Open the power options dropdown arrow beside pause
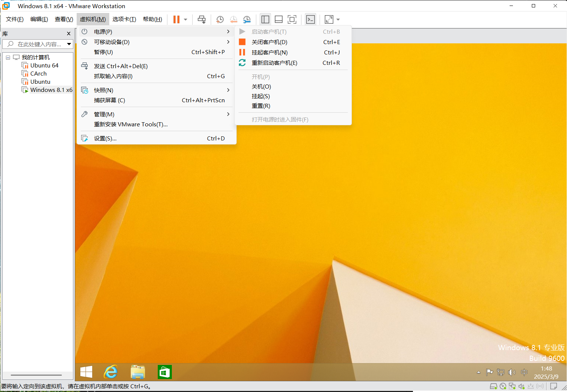Image resolution: width=567 pixels, height=392 pixels. click(186, 19)
